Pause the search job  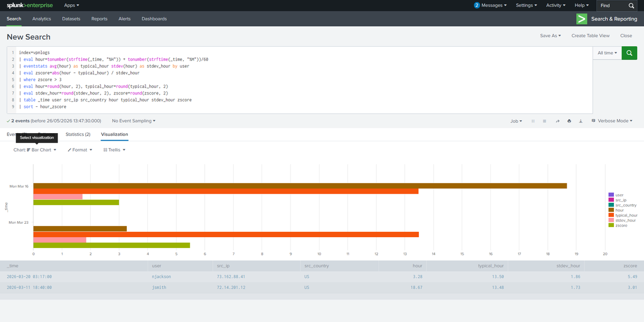pos(533,121)
